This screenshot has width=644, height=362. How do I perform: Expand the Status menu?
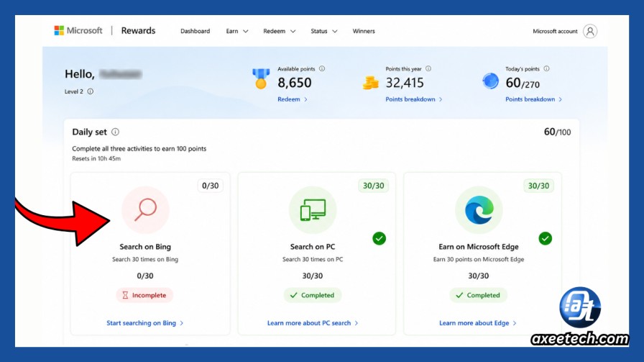click(x=324, y=31)
